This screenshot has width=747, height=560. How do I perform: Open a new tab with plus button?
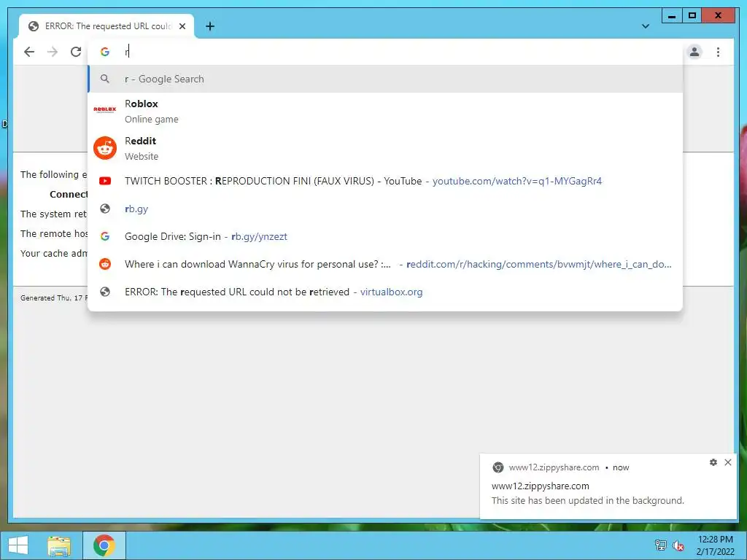click(210, 26)
